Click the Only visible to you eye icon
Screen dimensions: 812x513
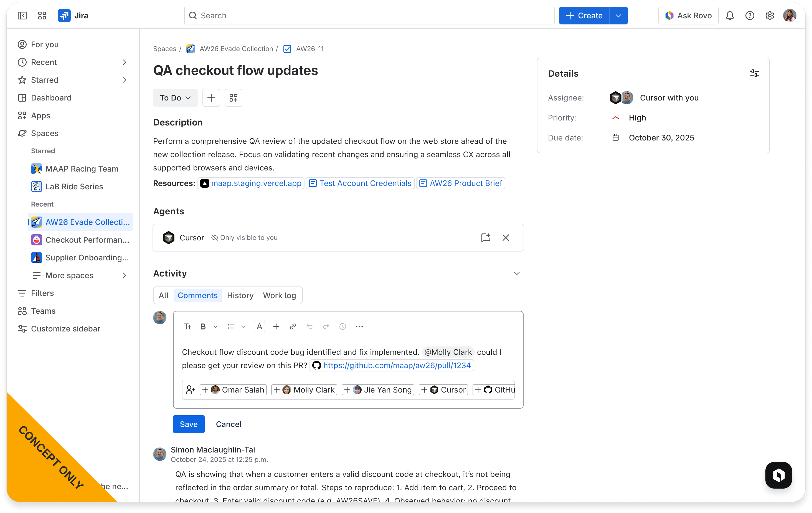point(214,238)
